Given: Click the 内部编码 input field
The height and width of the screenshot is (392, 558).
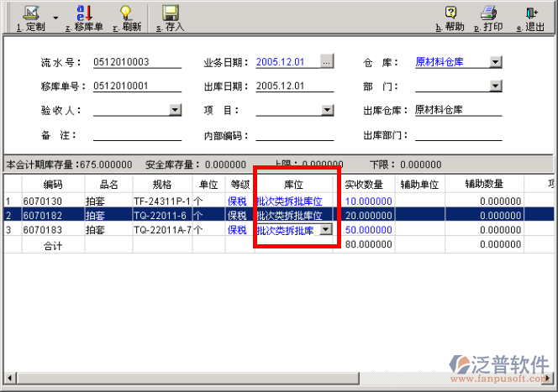Looking at the screenshot, I should 295,134.
